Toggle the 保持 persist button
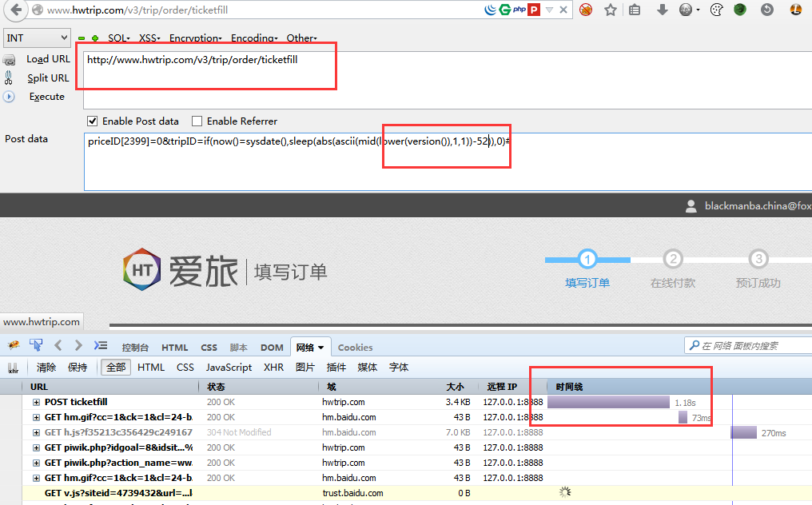This screenshot has height=505, width=812. 78,368
